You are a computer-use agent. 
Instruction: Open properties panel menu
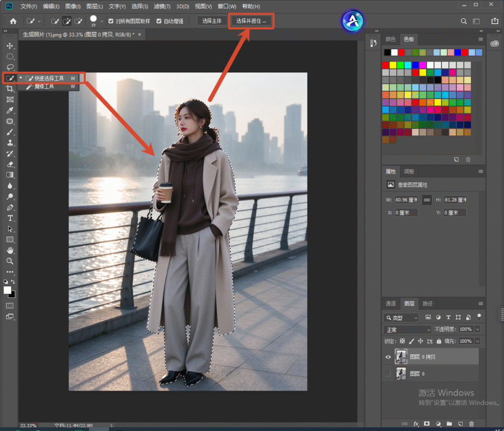coord(480,171)
